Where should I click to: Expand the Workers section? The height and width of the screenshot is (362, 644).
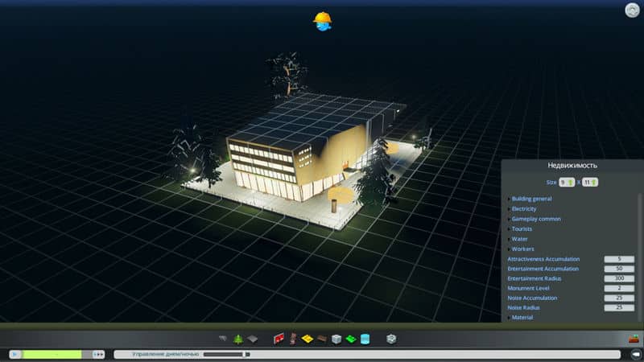coord(522,249)
